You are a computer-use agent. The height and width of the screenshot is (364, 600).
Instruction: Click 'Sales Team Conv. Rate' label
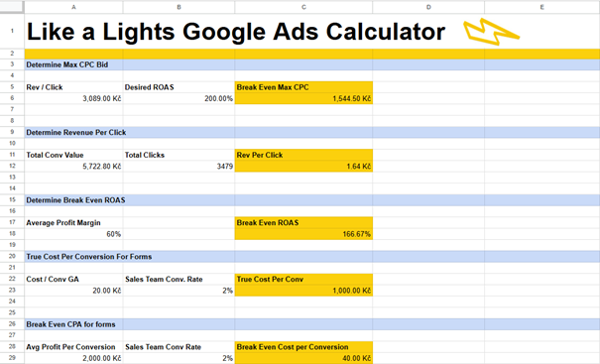click(164, 279)
